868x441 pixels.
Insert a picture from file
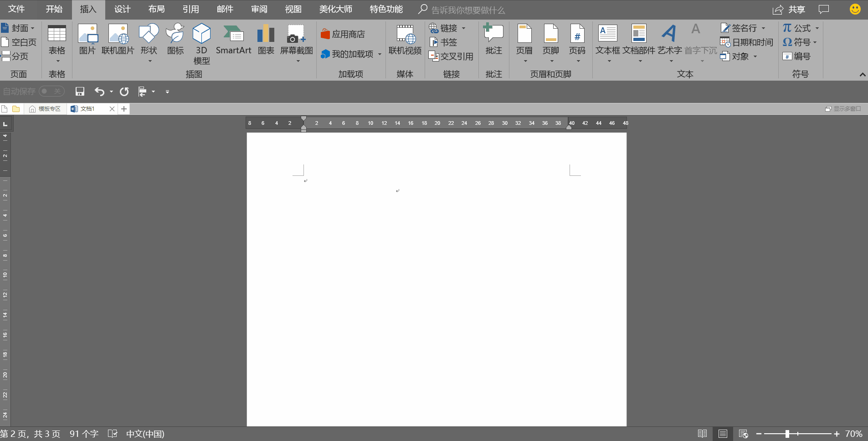click(x=87, y=40)
